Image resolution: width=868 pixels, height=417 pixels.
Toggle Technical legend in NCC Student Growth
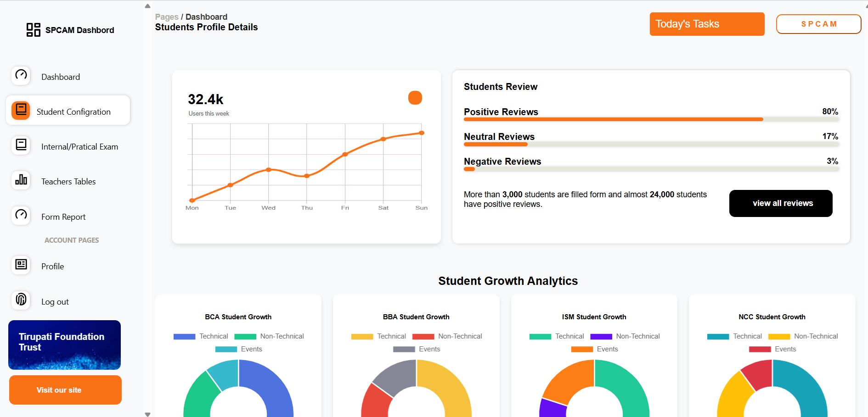point(734,336)
